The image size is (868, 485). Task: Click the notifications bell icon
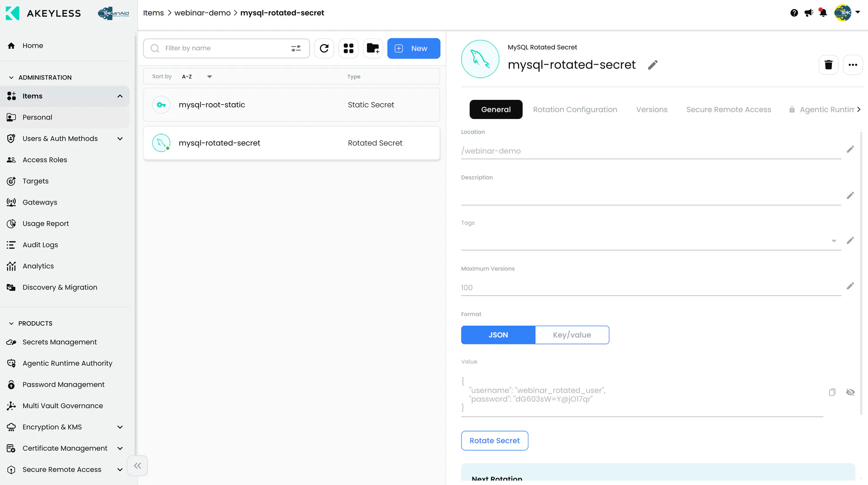[x=823, y=13]
